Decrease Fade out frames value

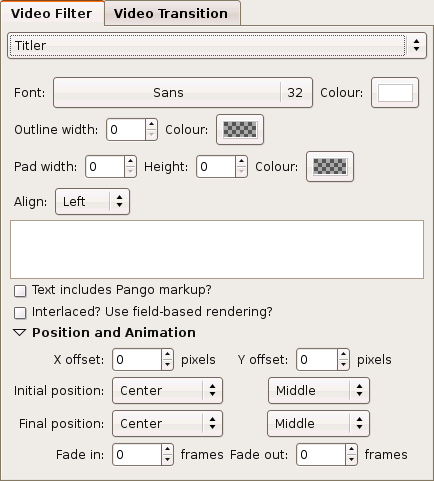pyautogui.click(x=351, y=459)
